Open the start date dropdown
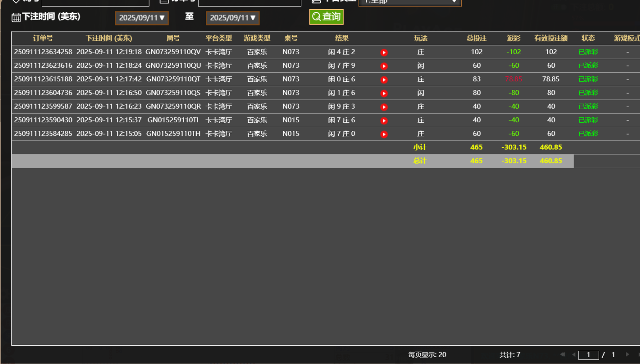 [x=142, y=18]
